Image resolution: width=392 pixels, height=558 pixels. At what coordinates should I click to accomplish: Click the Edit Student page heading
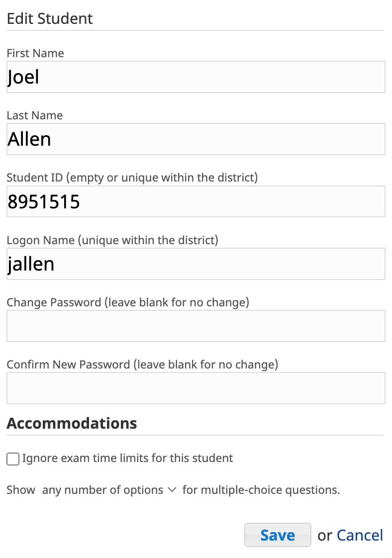(49, 18)
